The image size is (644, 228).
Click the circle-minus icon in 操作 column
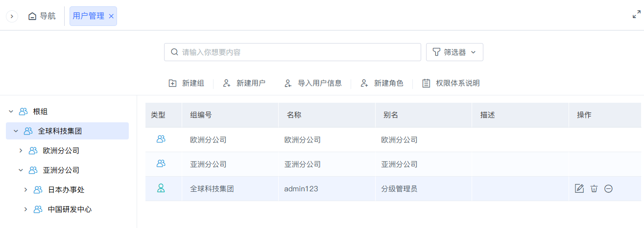tap(608, 188)
